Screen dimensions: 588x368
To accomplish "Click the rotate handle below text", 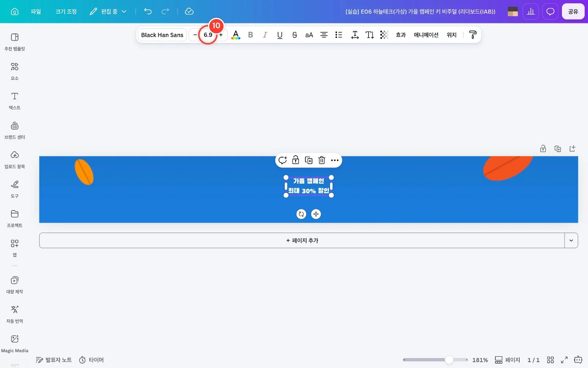I will point(301,214).
